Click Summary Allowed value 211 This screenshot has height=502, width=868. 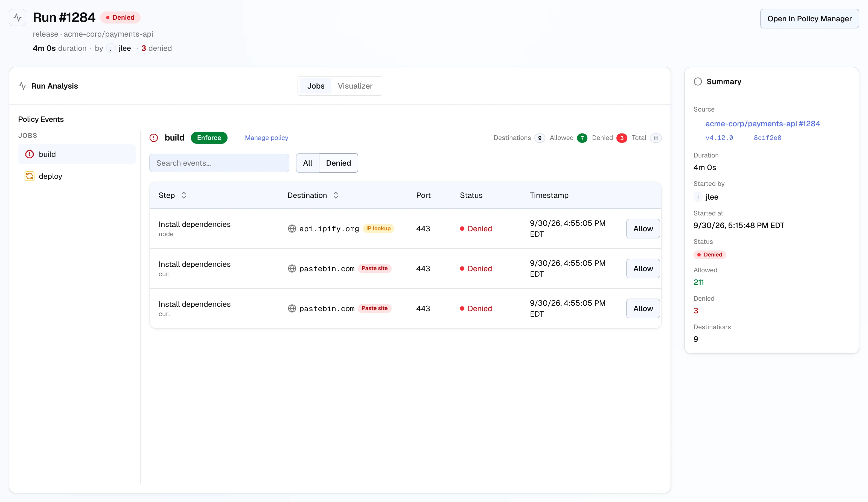click(x=698, y=282)
